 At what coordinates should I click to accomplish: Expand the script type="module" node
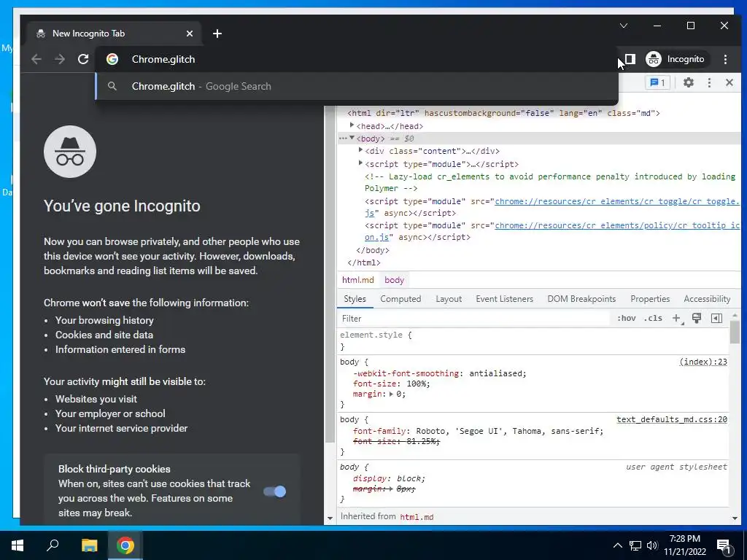point(360,163)
